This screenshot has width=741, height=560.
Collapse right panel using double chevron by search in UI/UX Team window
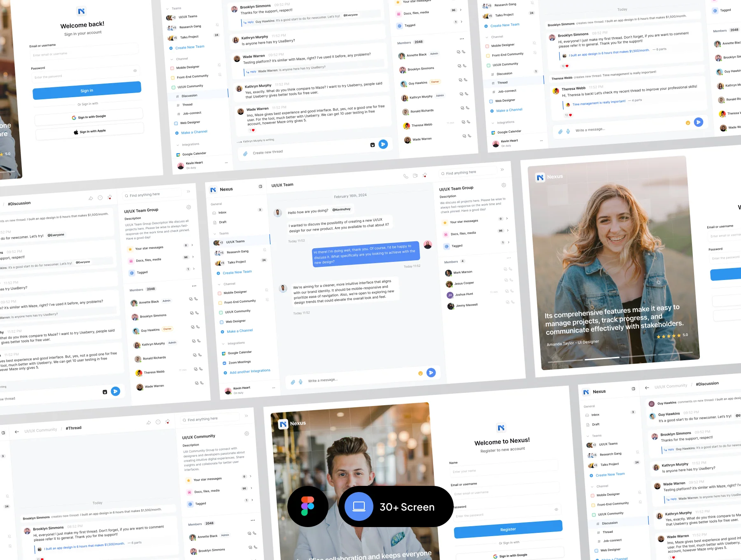click(x=502, y=170)
